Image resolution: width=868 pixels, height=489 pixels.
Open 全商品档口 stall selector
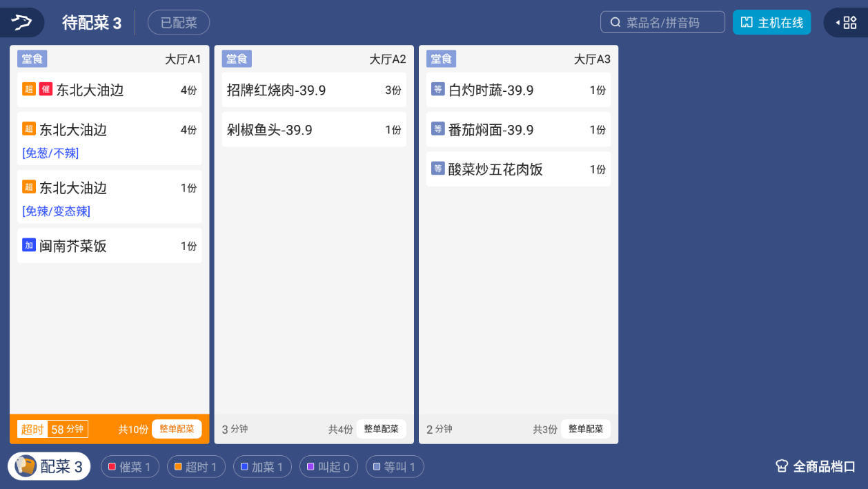pos(816,466)
